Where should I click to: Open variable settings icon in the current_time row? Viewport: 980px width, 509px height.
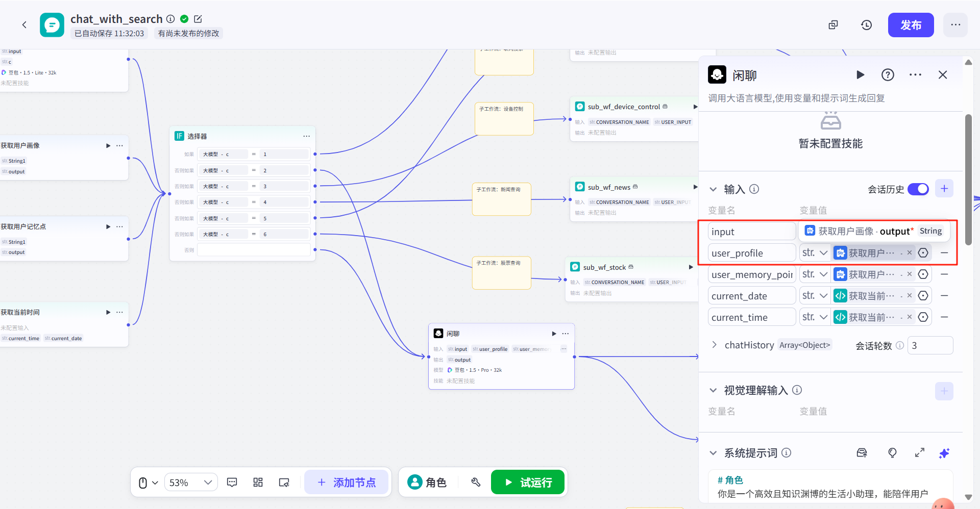click(x=923, y=317)
